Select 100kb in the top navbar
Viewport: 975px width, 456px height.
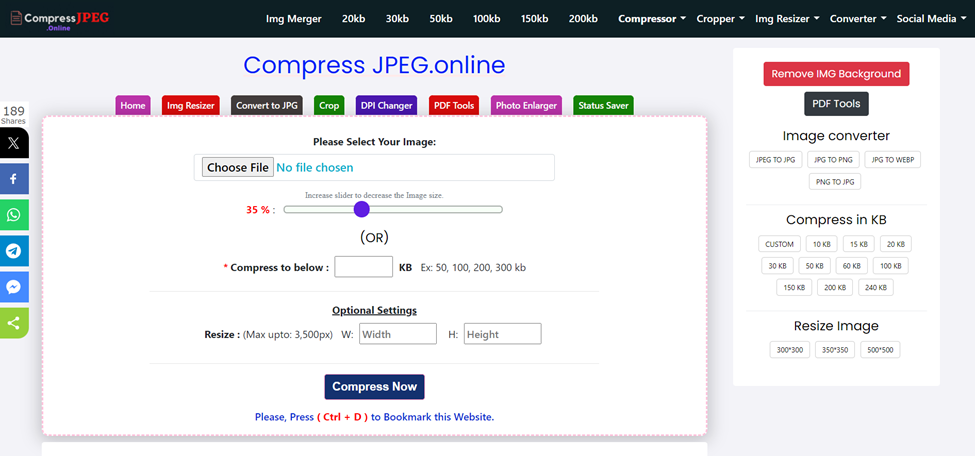click(x=486, y=19)
